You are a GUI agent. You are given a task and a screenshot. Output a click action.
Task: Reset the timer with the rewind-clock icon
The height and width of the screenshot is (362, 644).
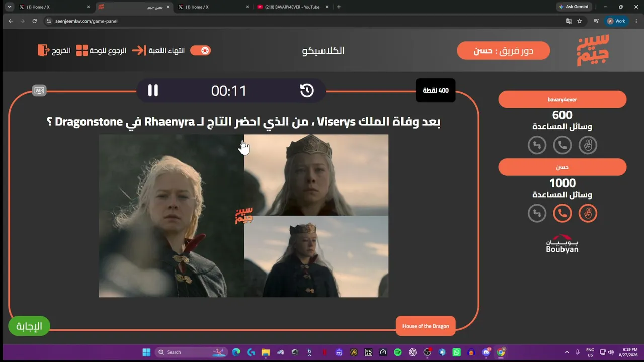307,90
